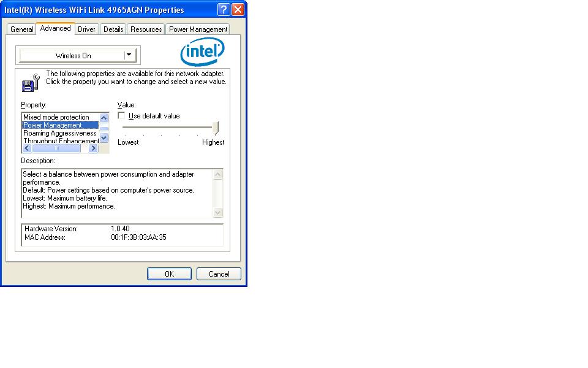The width and height of the screenshot is (588, 368).
Task: Click the Intel logo
Action: 203,52
